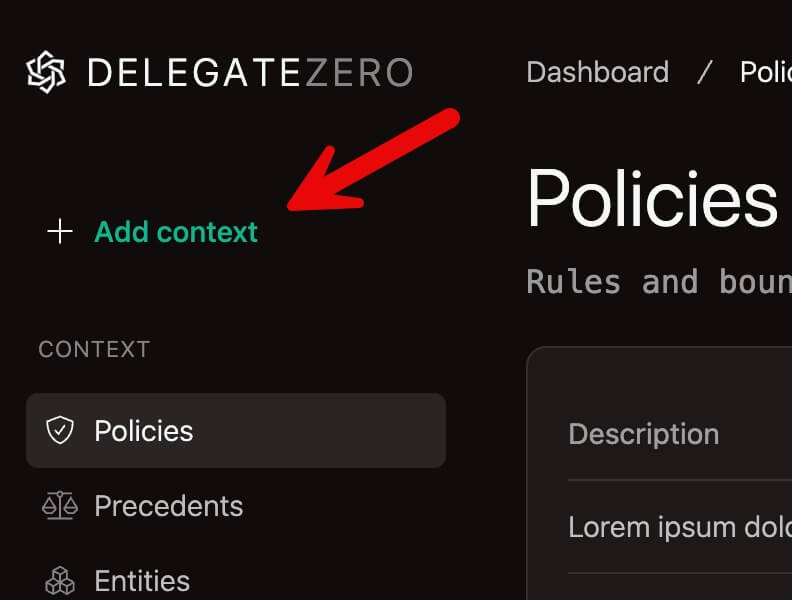The width and height of the screenshot is (792, 600).
Task: Select the Lorem ipsum policy row
Action: tap(679, 527)
